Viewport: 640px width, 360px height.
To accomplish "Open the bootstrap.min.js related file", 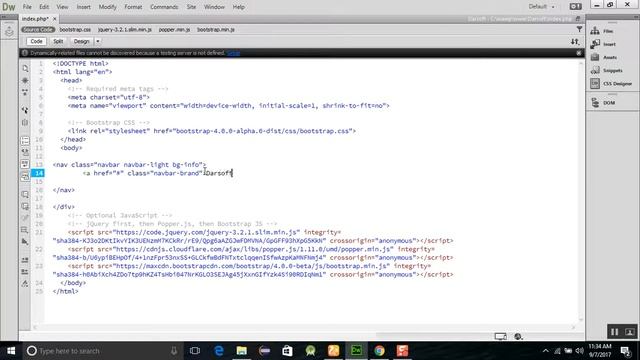I will coord(216,29).
